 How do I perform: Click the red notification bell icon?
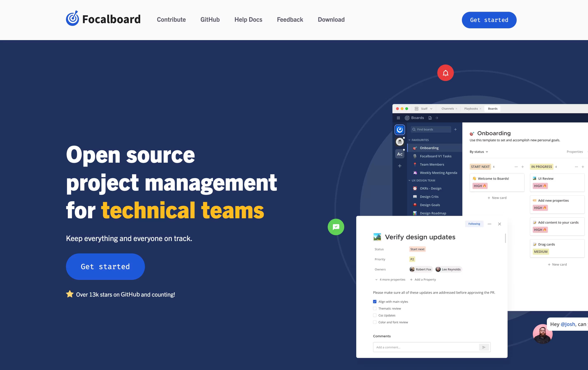tap(445, 73)
